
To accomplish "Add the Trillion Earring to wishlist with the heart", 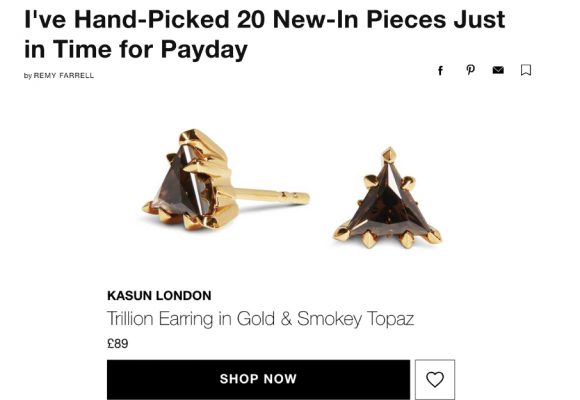I will point(435,379).
